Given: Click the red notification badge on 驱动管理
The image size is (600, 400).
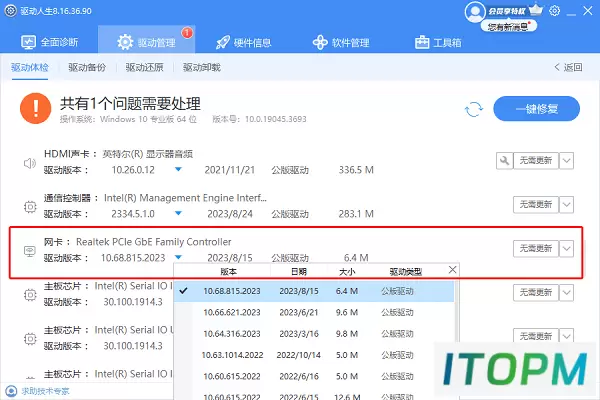Looking at the screenshot, I should coord(187,33).
